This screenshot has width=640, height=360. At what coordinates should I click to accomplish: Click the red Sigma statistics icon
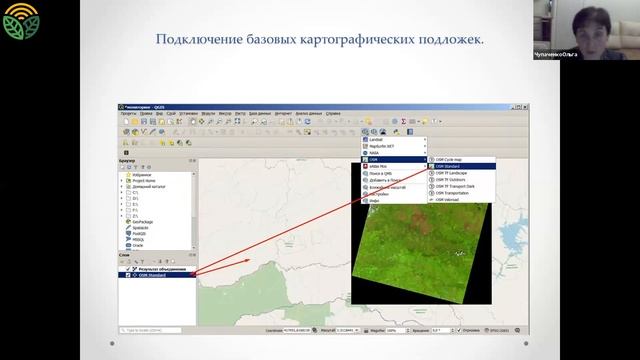pyautogui.click(x=404, y=122)
